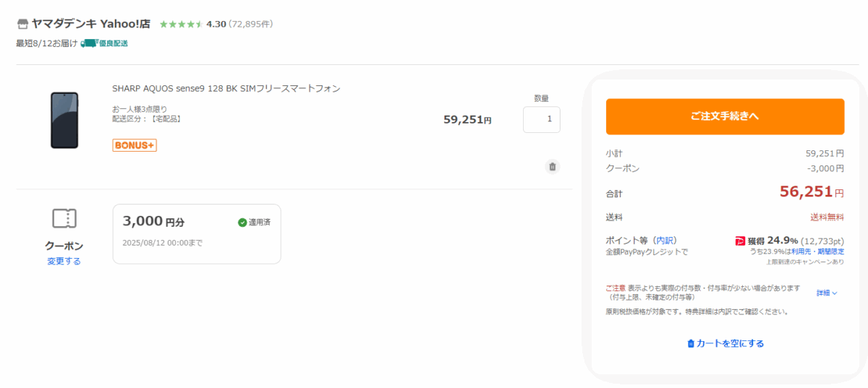Viewport: 868px width, 388px height.
Task: Click the BONUS+ badge
Action: click(135, 145)
